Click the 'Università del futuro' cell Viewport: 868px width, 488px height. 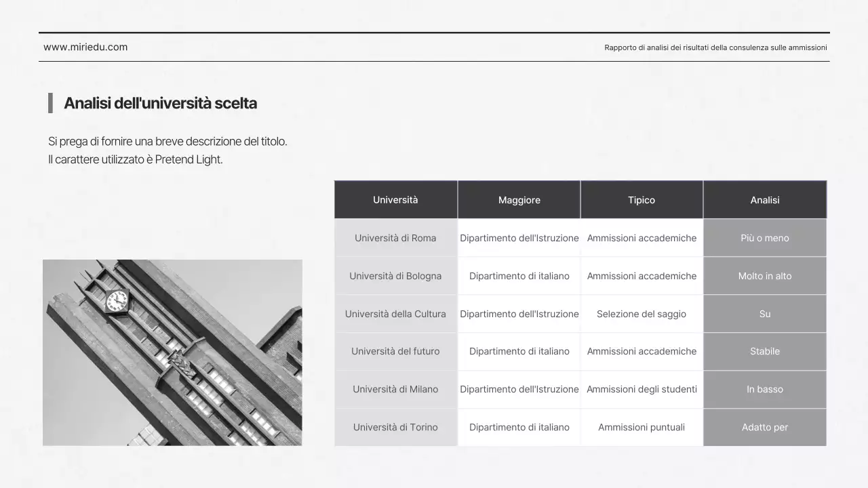395,351
